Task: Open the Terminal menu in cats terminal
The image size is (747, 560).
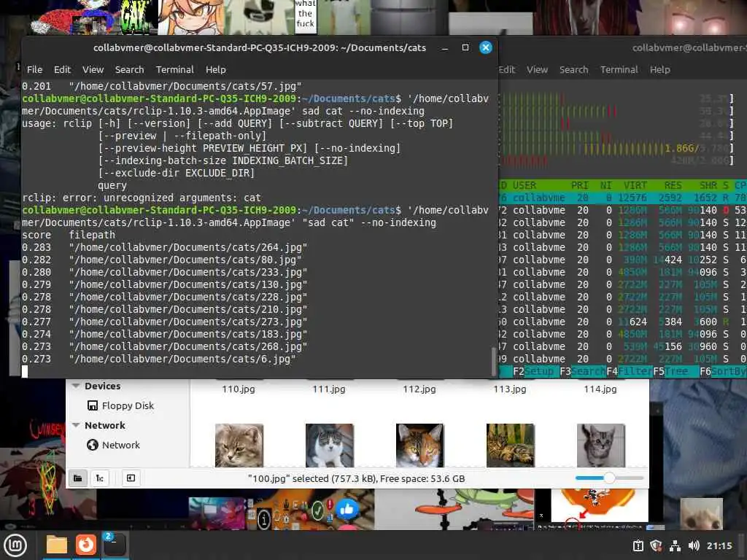Action: (175, 69)
